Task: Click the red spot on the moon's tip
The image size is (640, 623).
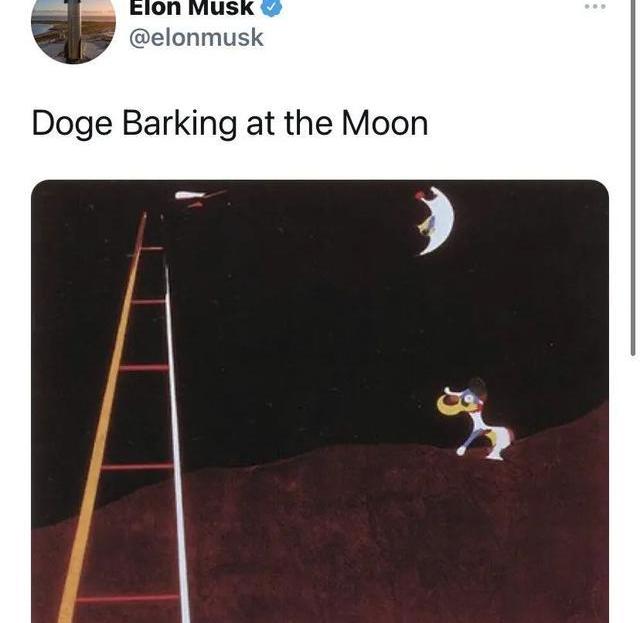Action: 419,196
